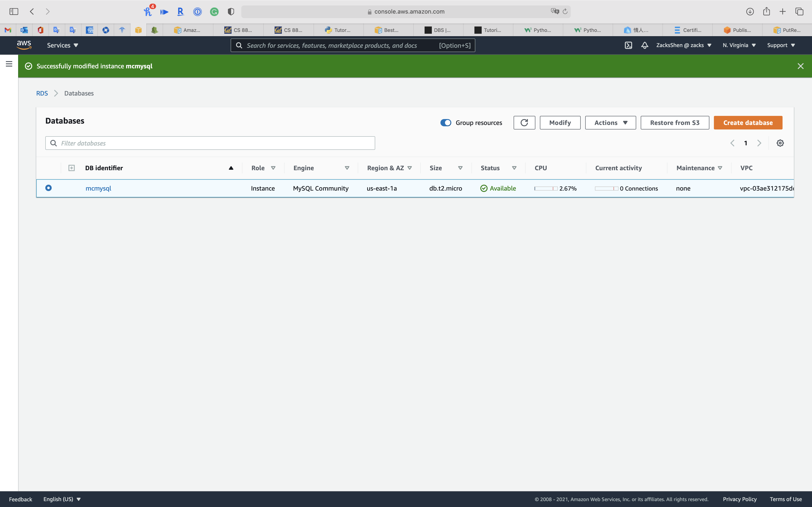Toggle the Group resources switch
The width and height of the screenshot is (812, 507).
click(446, 123)
